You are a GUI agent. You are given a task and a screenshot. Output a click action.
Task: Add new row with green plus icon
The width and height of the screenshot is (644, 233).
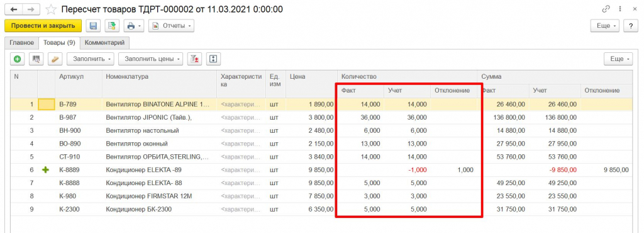pyautogui.click(x=17, y=59)
